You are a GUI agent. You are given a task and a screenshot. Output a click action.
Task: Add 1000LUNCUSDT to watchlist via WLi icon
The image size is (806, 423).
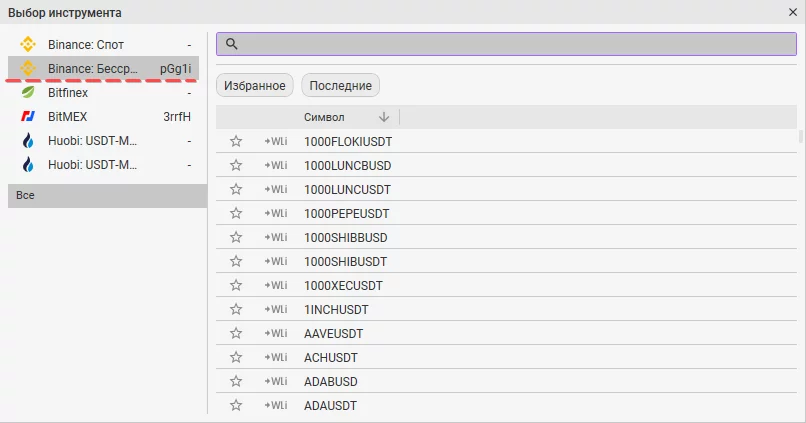coord(276,189)
